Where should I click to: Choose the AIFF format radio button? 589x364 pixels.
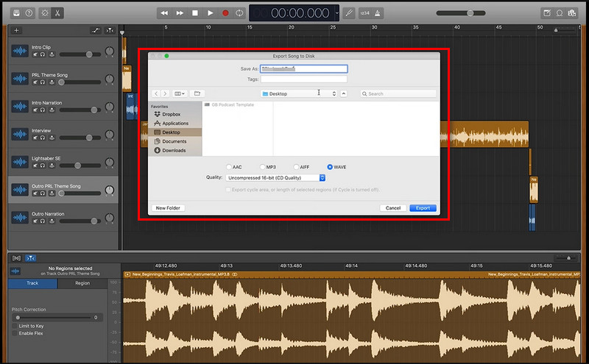point(296,167)
